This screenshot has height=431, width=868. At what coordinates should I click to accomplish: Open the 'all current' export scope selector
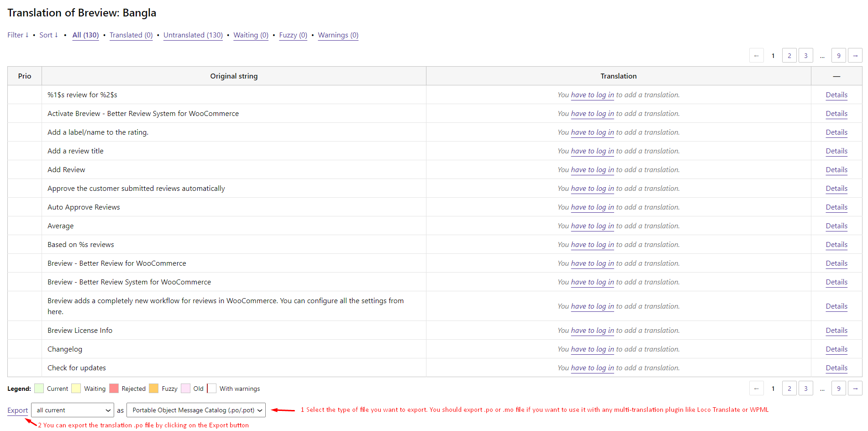pos(72,410)
